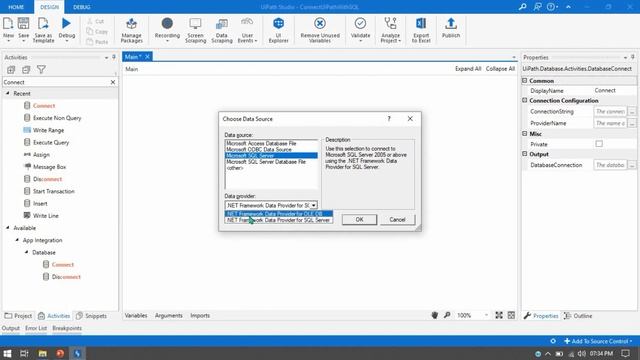Remove Unused Variables
The image size is (640, 360).
coord(320,30)
